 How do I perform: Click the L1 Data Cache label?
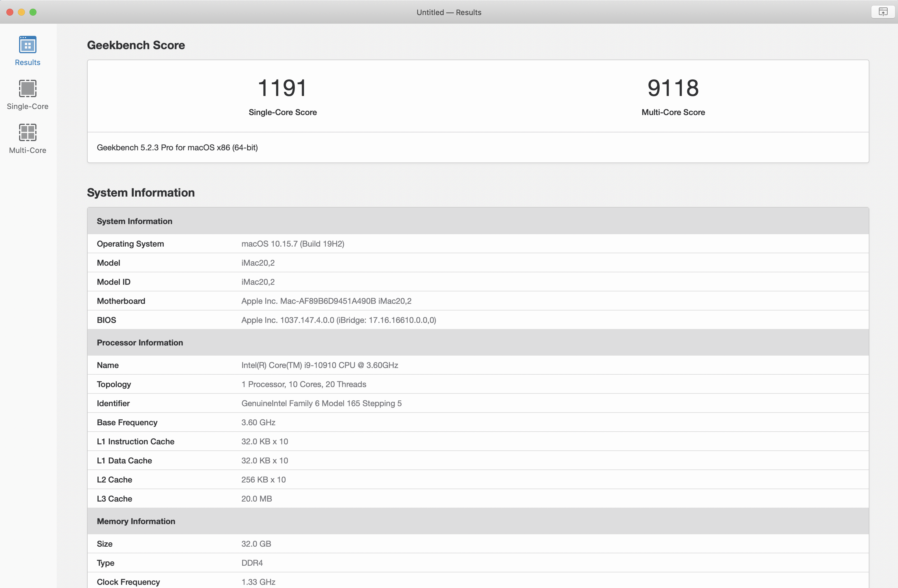pos(124,461)
